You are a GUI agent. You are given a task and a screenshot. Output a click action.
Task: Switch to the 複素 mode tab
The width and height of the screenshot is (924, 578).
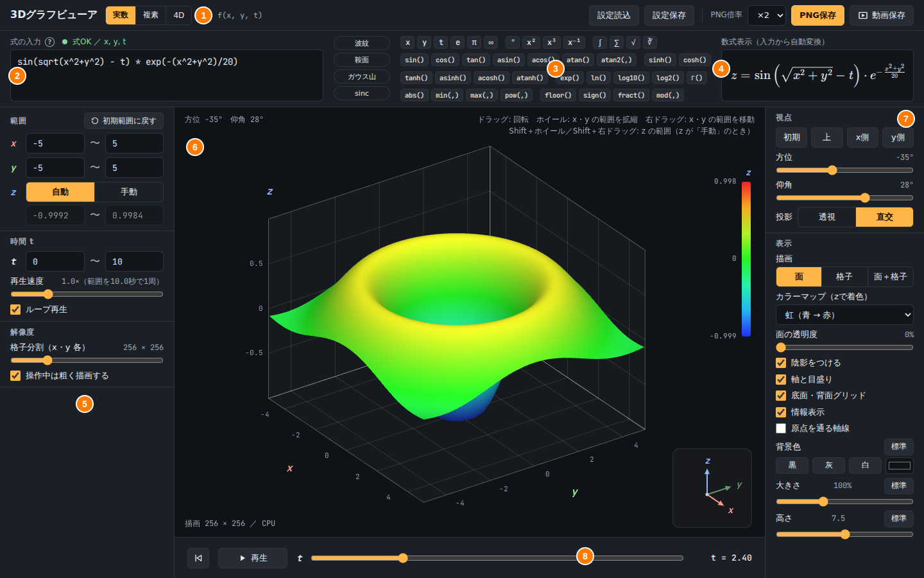(x=151, y=15)
